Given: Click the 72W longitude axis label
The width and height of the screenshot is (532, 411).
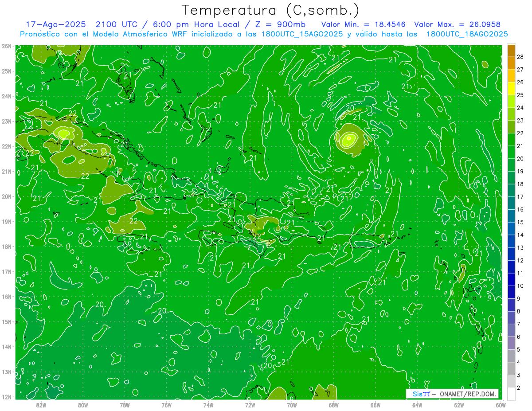Looking at the screenshot, I should pos(250,405).
